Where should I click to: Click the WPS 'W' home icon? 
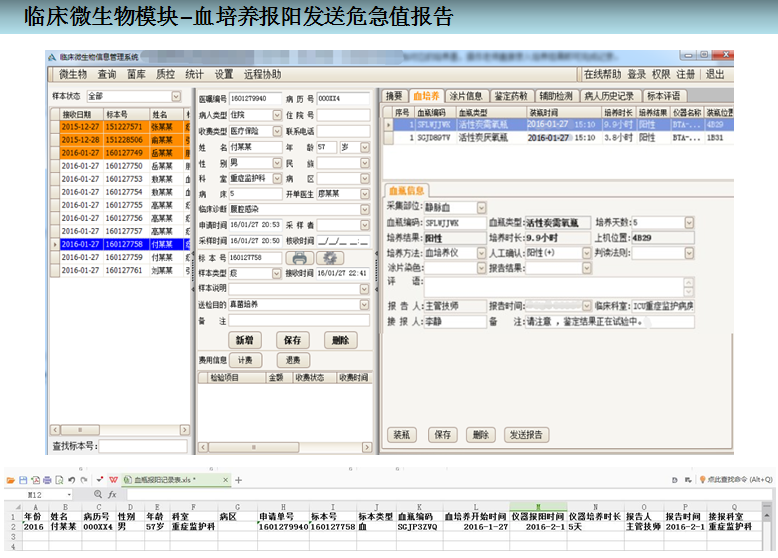[114, 480]
